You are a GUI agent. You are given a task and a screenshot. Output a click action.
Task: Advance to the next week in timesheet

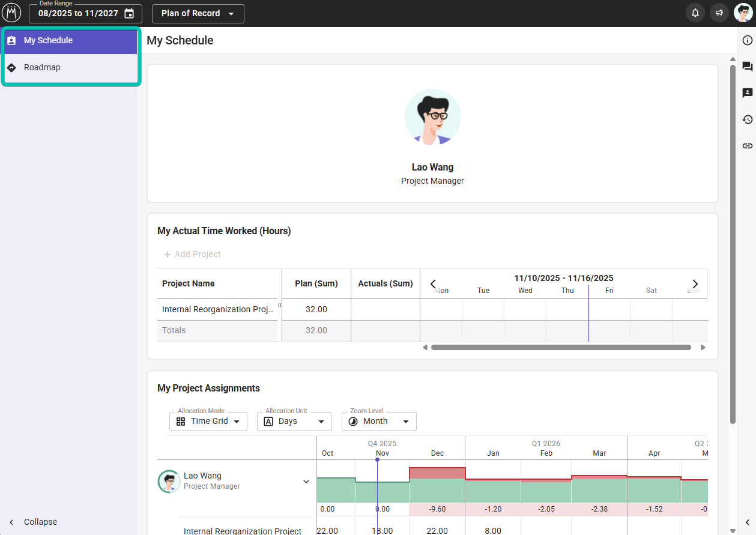pyautogui.click(x=695, y=283)
